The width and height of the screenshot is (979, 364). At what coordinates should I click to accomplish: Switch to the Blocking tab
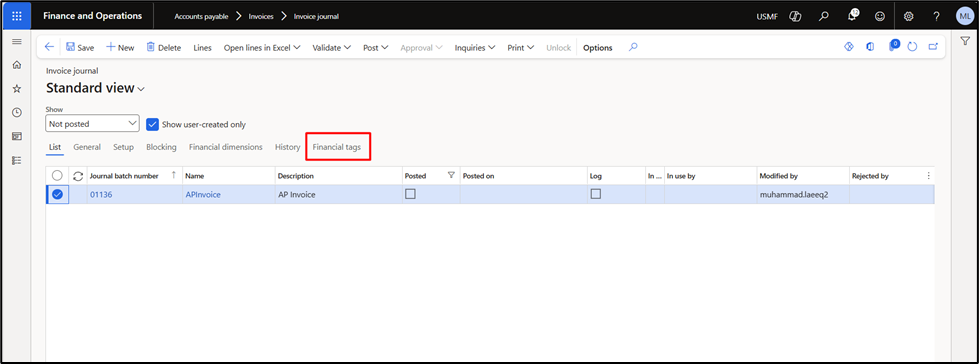tap(161, 147)
